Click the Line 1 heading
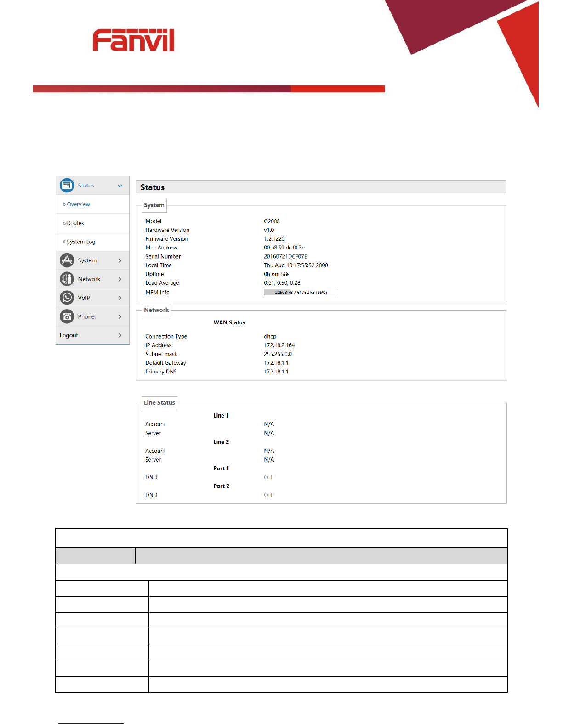563x728 pixels. pos(221,416)
